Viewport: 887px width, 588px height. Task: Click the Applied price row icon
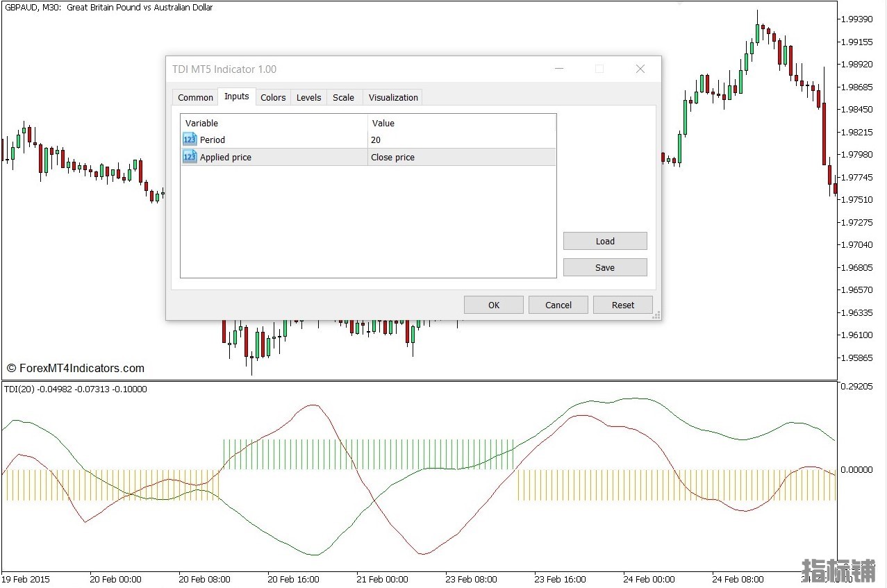tap(190, 157)
